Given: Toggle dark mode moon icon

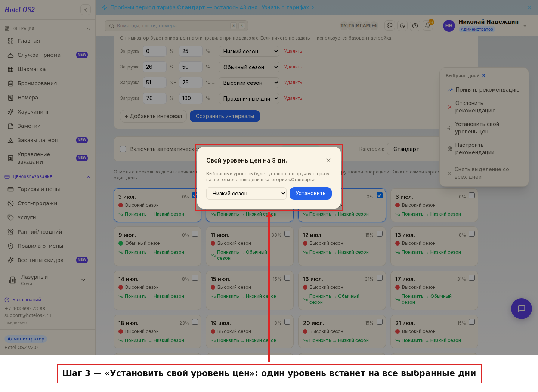Looking at the screenshot, I should 402,26.
